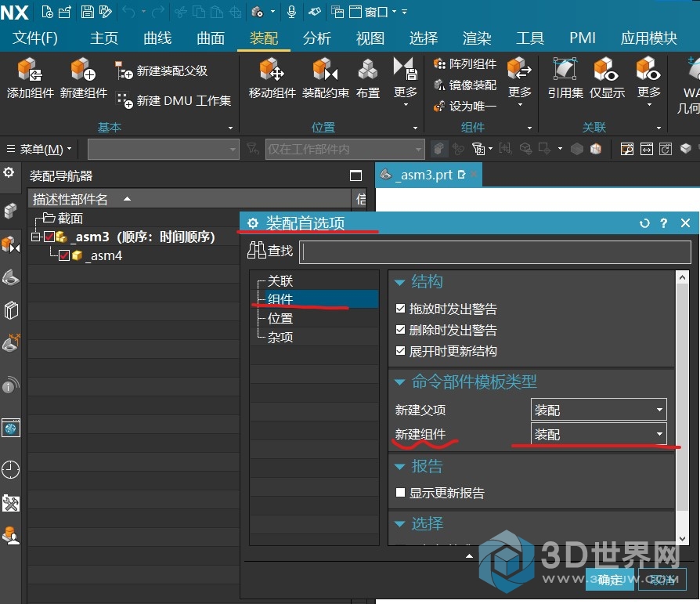Collapse the 报告 section

pyautogui.click(x=399, y=467)
